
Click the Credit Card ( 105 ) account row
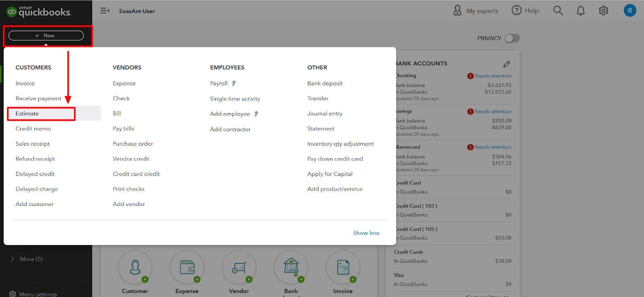(x=453, y=233)
